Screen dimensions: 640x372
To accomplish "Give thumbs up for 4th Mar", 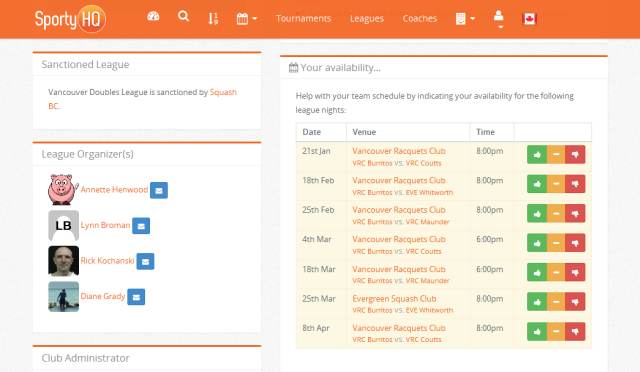I will click(537, 243).
